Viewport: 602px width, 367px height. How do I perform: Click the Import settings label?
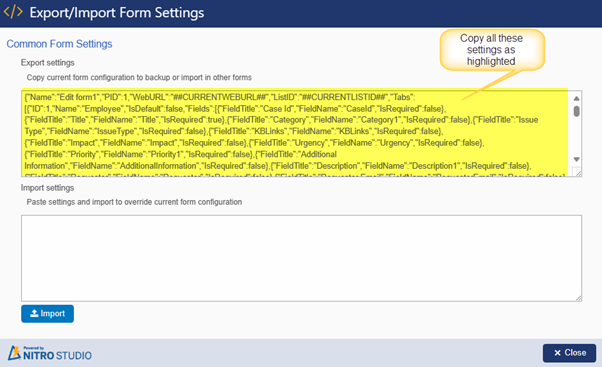click(x=48, y=188)
